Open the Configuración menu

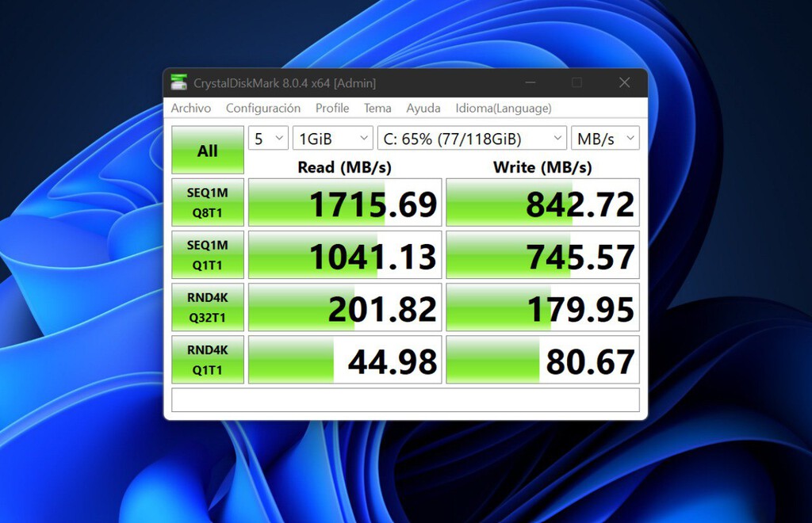[x=263, y=108]
